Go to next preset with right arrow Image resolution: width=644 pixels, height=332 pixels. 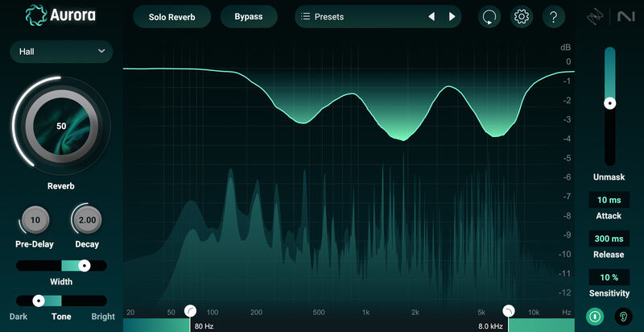tap(452, 16)
